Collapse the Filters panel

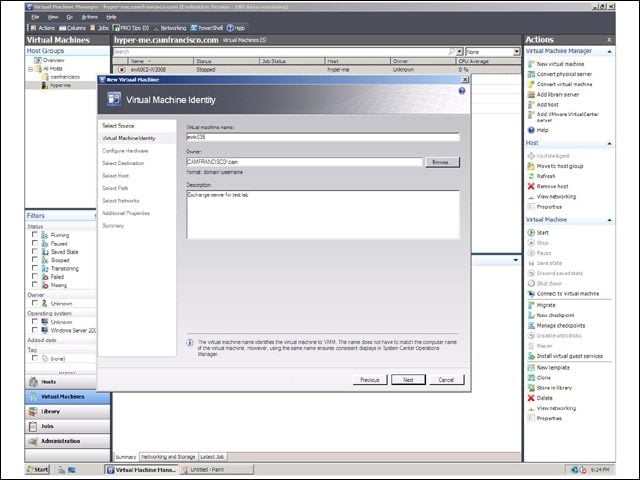95,216
